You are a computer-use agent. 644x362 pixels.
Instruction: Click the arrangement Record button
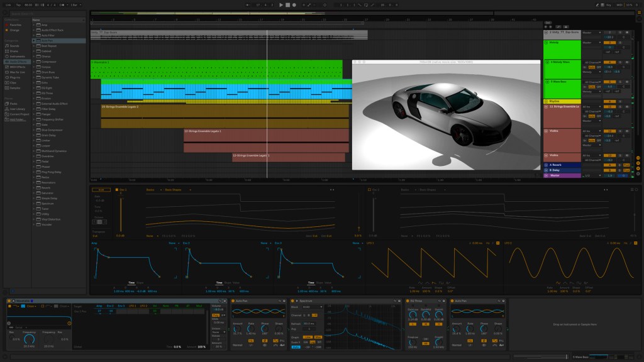tap(294, 5)
